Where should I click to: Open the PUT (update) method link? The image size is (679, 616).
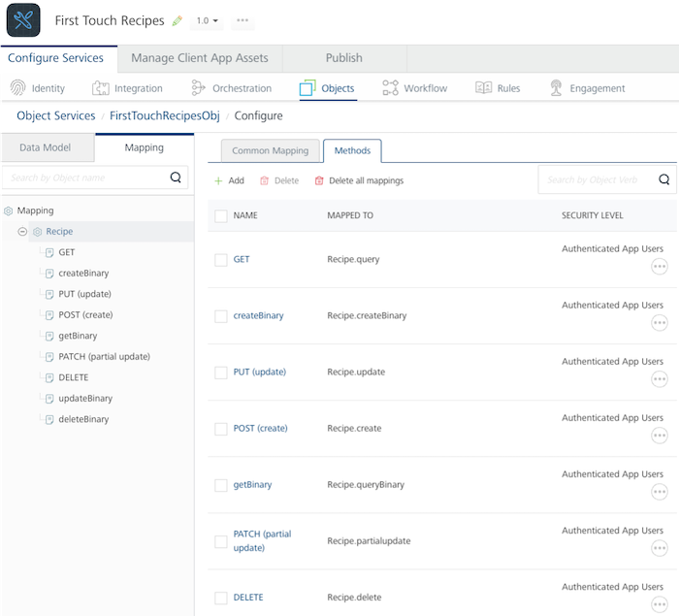click(x=260, y=373)
